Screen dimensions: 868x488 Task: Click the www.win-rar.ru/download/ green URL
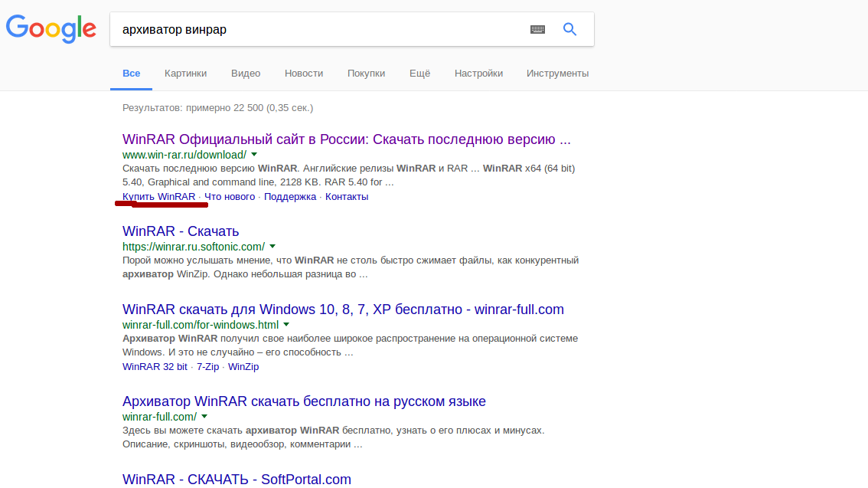coord(184,155)
